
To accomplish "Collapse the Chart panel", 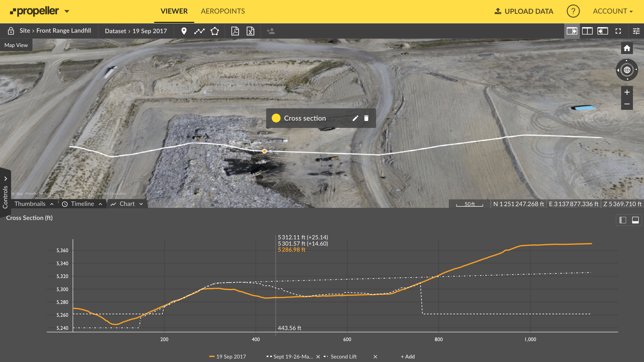I will pyautogui.click(x=141, y=204).
